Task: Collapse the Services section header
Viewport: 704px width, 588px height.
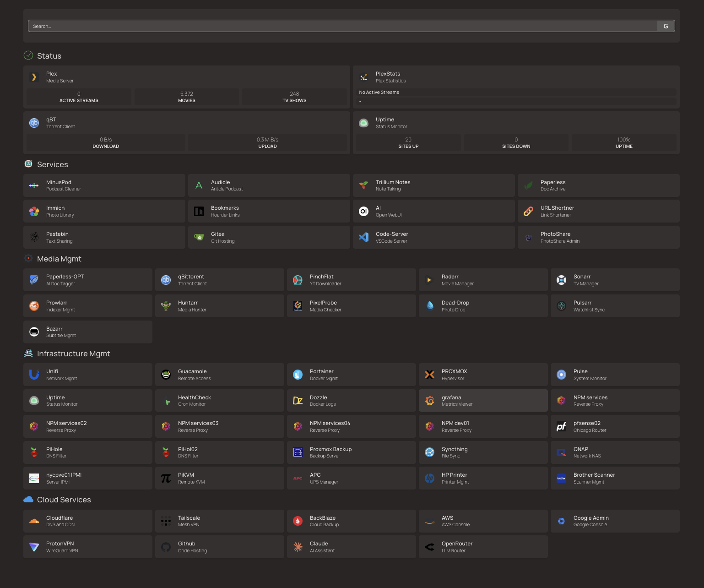Action: click(52, 164)
